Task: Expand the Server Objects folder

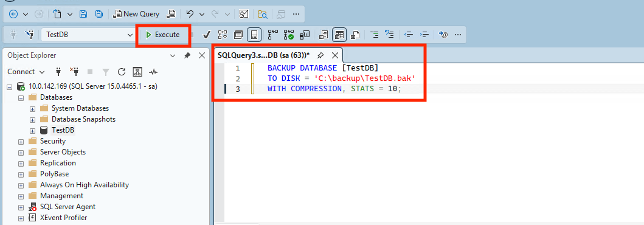Action: click(x=21, y=152)
